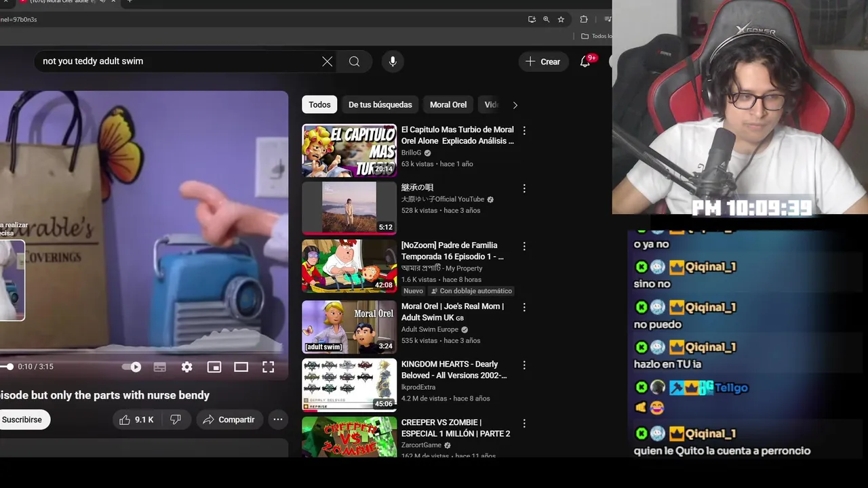Open options for Creeper vs Zombie video
Screen dimensions: 868x488
point(524,423)
